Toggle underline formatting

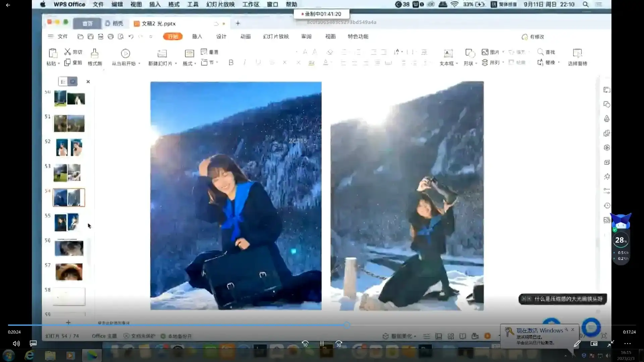point(258,62)
